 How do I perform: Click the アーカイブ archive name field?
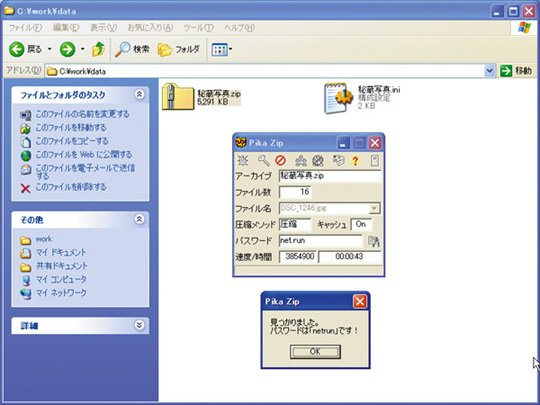click(330, 176)
